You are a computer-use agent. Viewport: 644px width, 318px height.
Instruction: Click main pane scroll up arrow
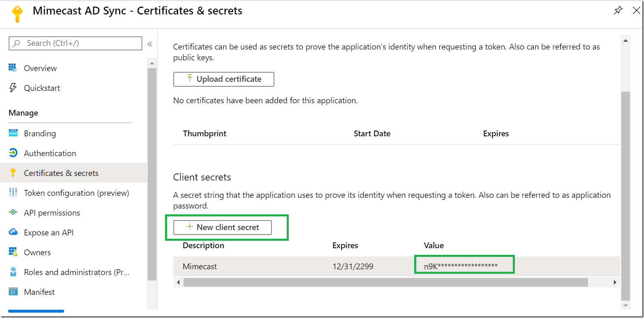pos(625,40)
